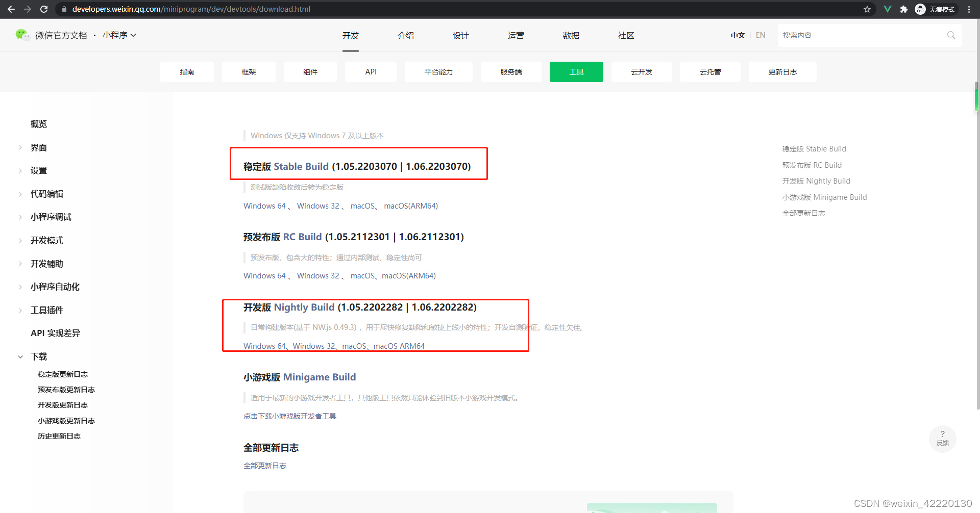Open the 数据 top nav item

571,35
